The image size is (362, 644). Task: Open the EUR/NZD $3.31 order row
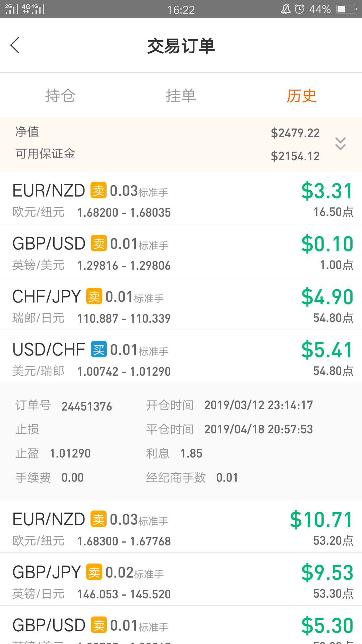[x=181, y=198]
